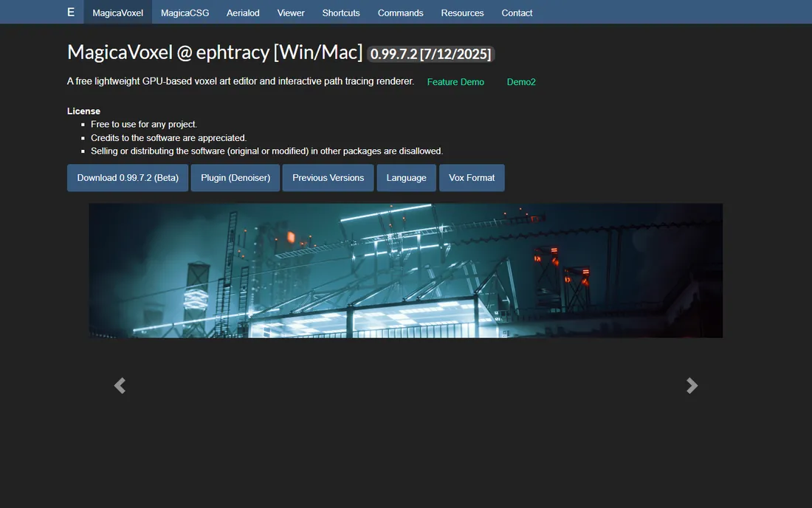
Task: Advance carousel with next arrow
Action: (692, 385)
